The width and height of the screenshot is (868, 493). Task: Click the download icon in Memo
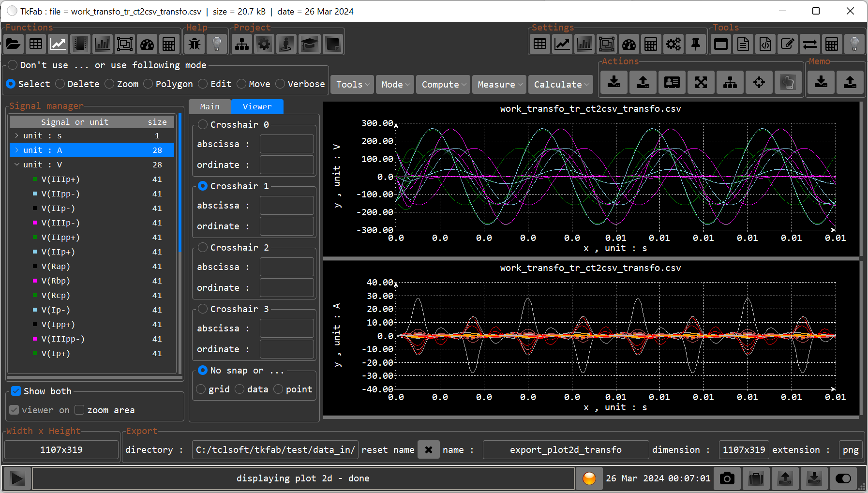coord(821,82)
